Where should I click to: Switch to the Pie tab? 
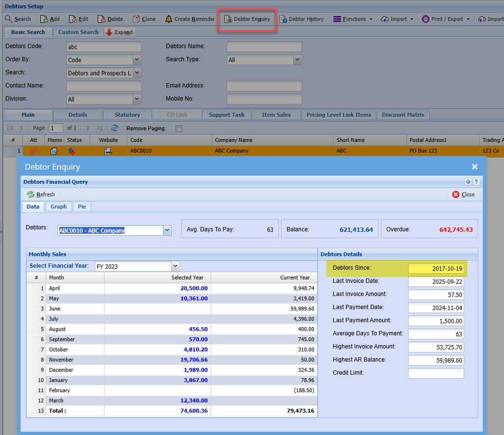click(82, 207)
